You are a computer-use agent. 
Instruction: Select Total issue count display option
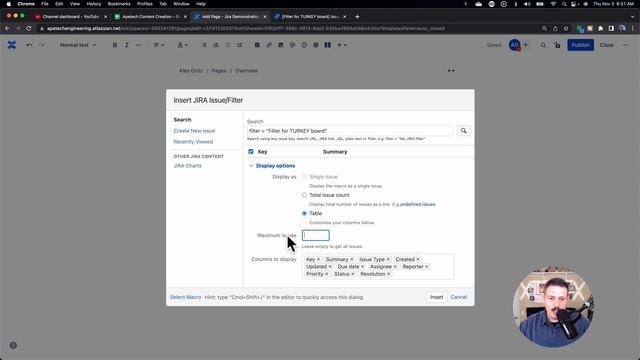[304, 195]
